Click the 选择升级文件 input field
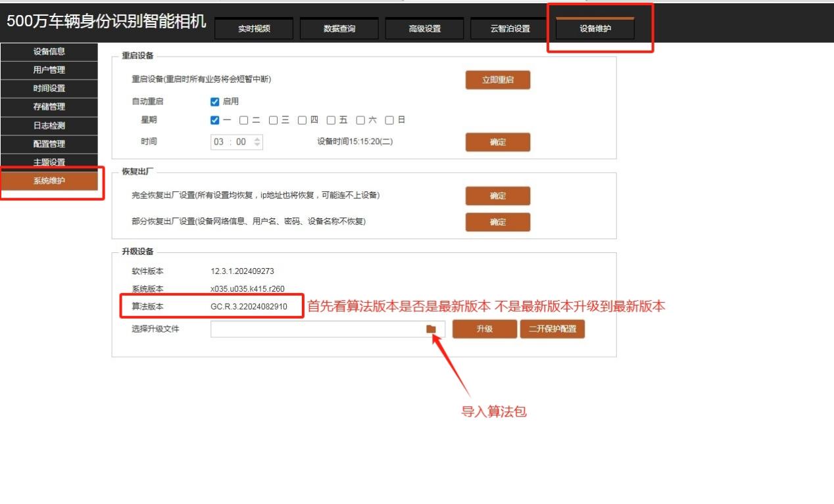This screenshot has width=834, height=504. 328,329
